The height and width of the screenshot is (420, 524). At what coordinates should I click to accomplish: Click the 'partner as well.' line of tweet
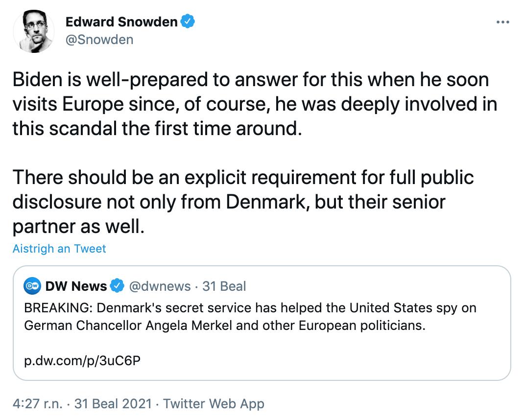[78, 227]
